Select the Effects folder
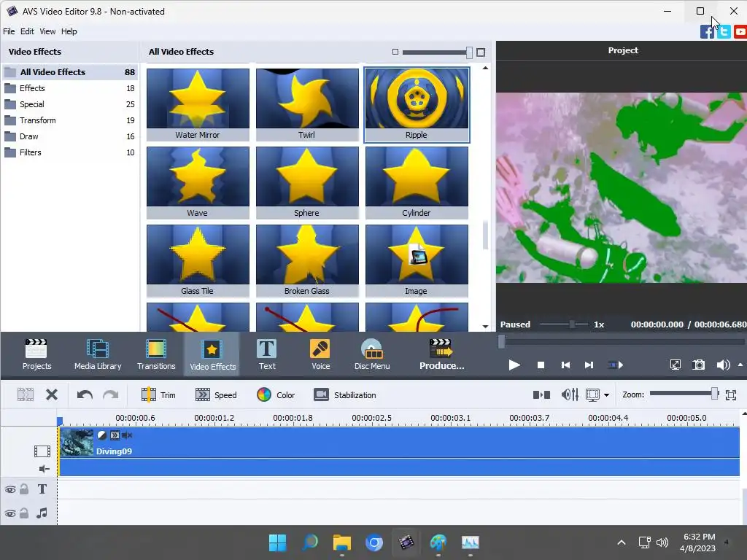This screenshot has height=560, width=747. (69, 88)
